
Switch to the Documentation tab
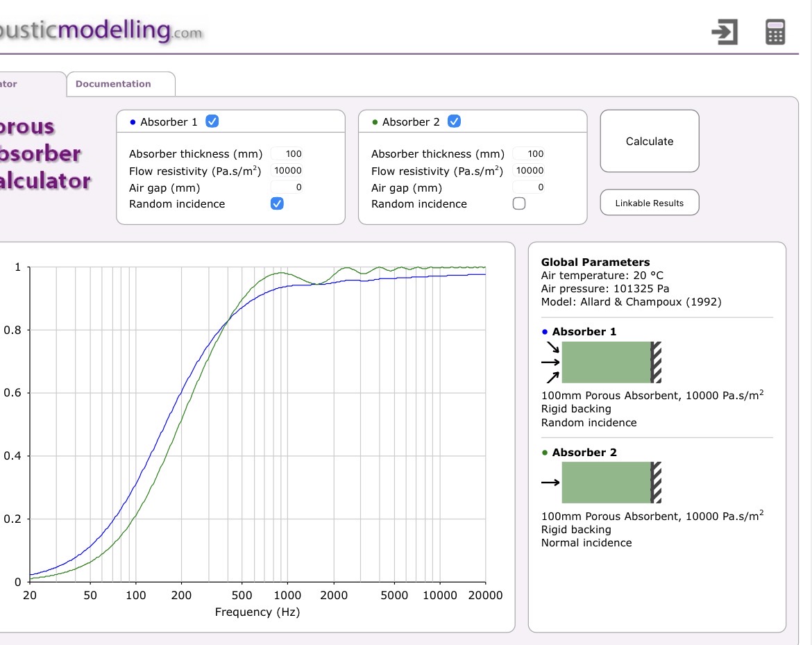click(x=113, y=84)
